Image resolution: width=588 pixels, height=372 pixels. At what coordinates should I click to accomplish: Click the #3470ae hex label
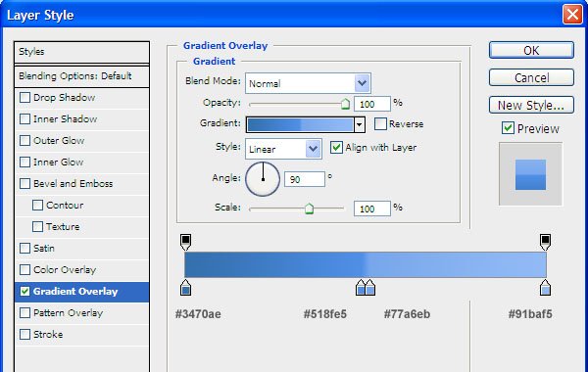click(x=198, y=314)
